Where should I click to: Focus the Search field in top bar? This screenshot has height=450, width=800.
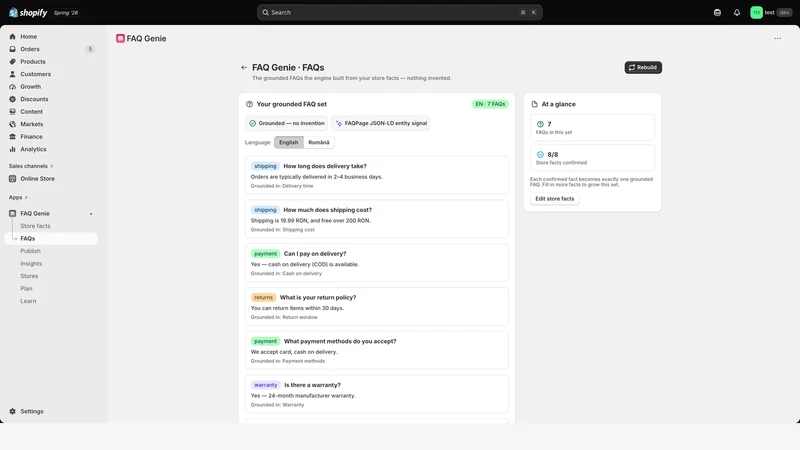399,12
